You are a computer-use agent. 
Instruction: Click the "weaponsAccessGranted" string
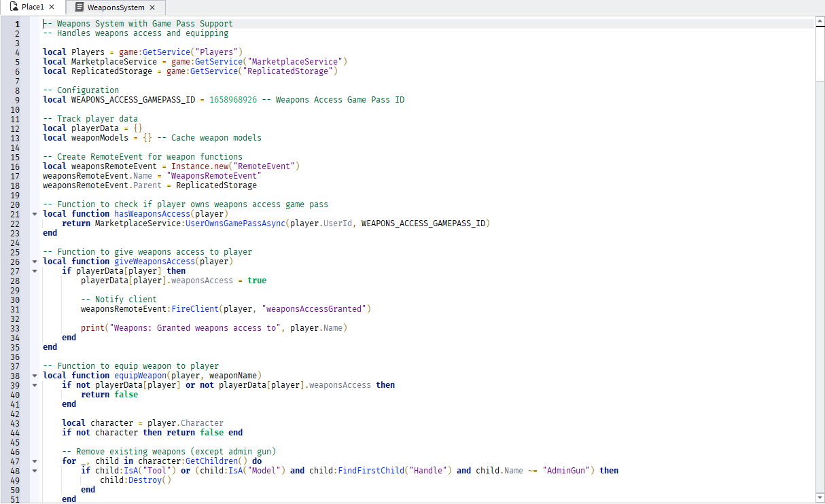point(314,309)
